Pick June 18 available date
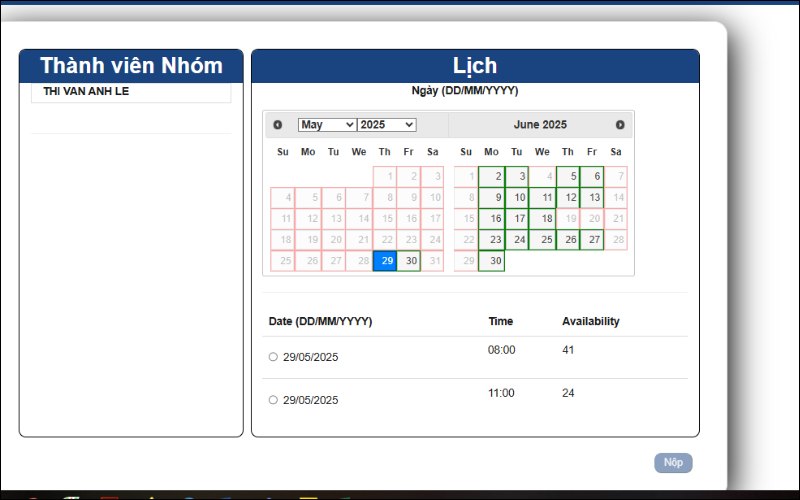800x500 pixels. 542,219
